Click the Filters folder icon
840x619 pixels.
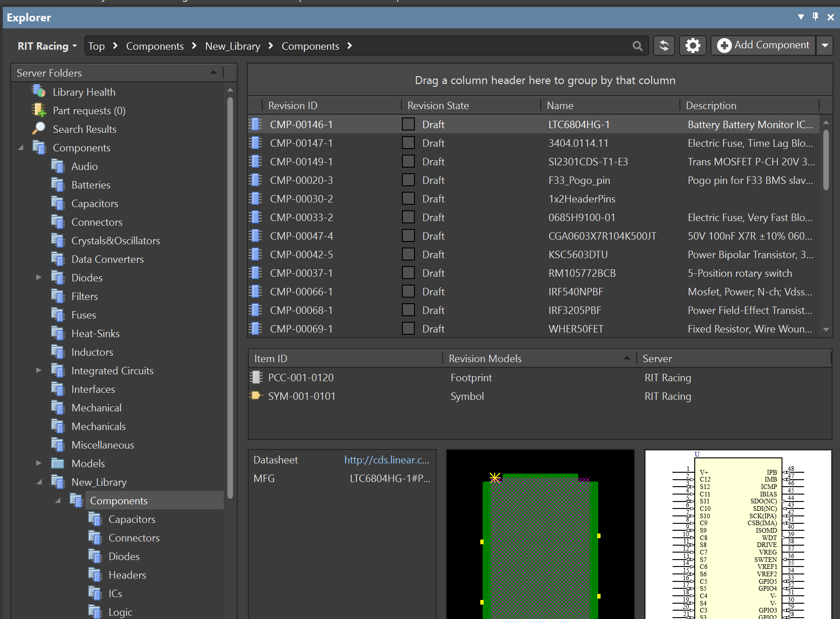(x=58, y=296)
